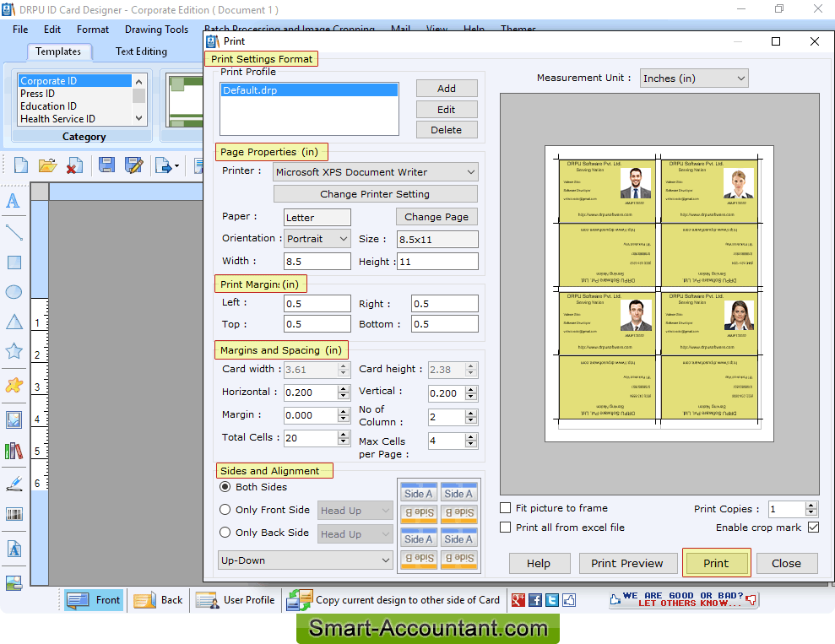The width and height of the screenshot is (835, 644).
Task: Open the Format menu
Action: pyautogui.click(x=93, y=30)
